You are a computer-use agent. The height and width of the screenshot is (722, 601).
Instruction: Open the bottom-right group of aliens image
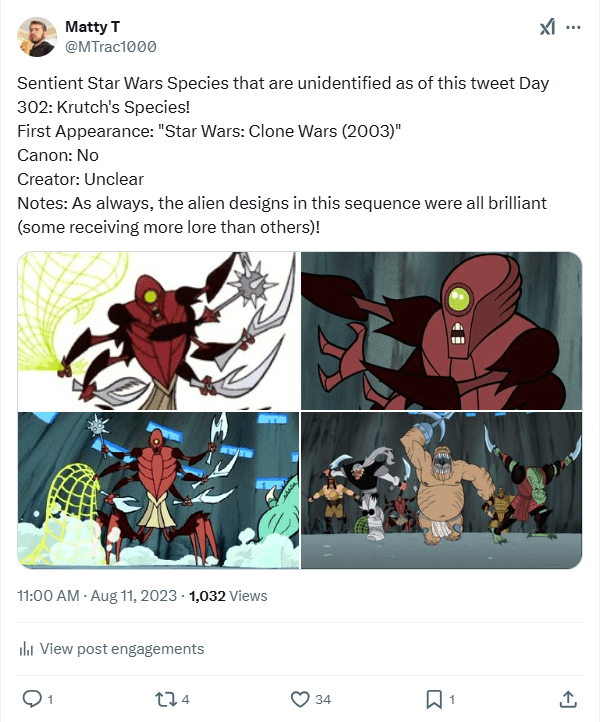(x=441, y=490)
